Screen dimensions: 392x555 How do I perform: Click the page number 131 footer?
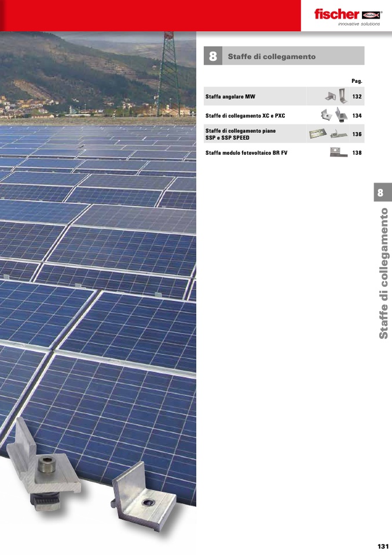click(383, 546)
